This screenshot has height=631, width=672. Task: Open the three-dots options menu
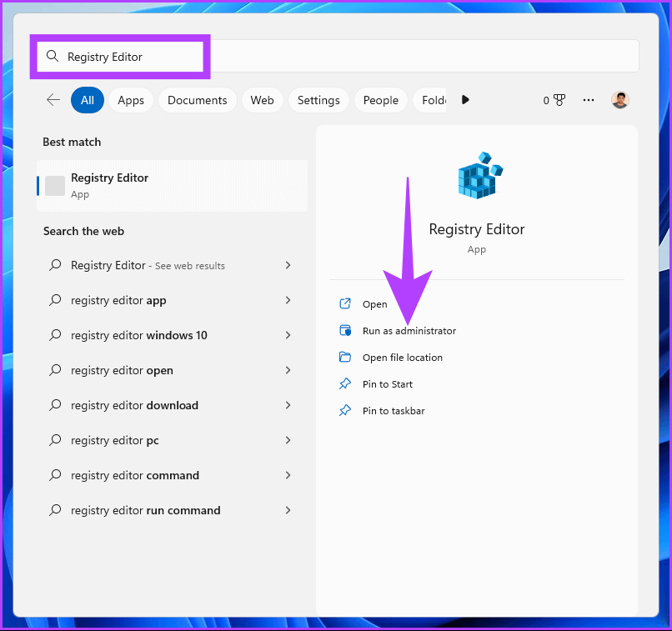pyautogui.click(x=589, y=100)
